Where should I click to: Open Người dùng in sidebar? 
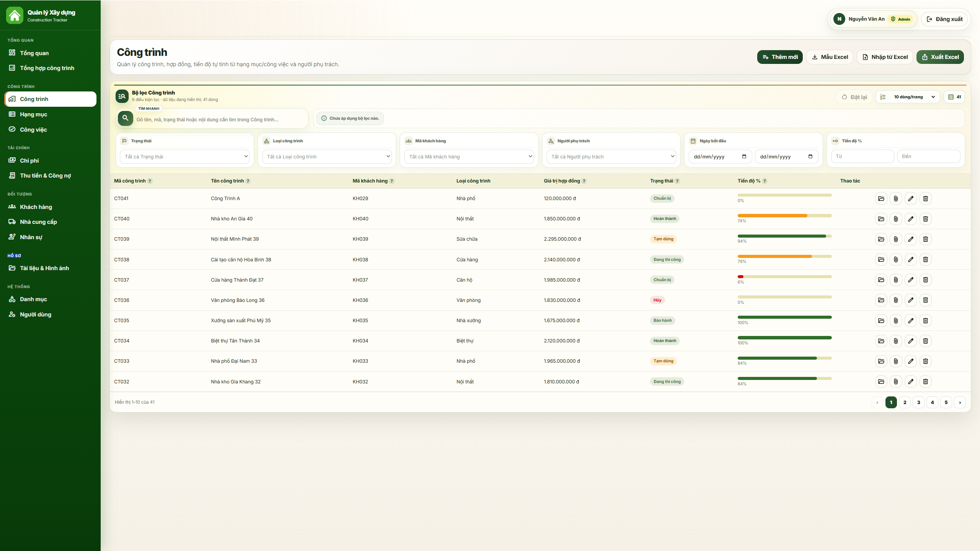(x=50, y=315)
